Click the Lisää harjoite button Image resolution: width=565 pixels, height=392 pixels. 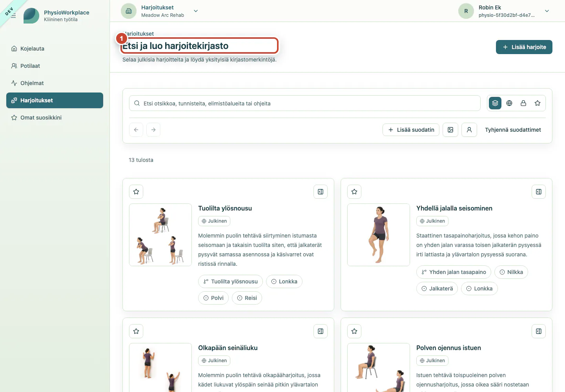[x=524, y=47]
